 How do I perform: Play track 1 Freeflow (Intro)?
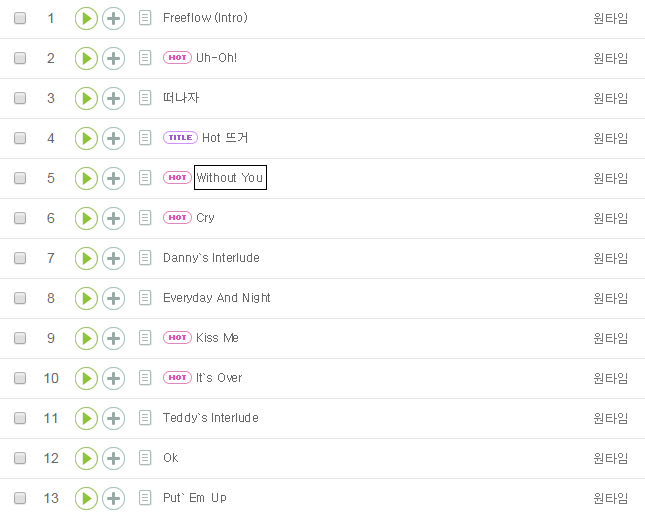(x=86, y=18)
